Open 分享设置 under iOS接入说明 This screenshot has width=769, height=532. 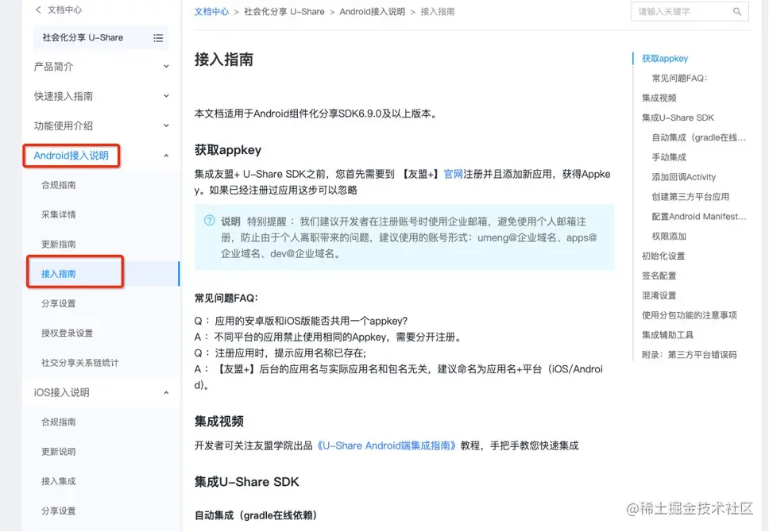point(58,511)
